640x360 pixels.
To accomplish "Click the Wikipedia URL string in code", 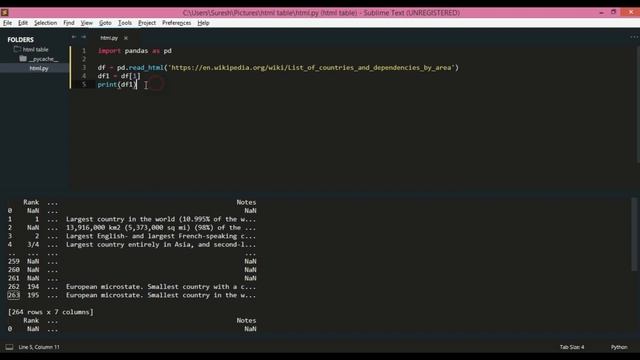I will point(311,68).
